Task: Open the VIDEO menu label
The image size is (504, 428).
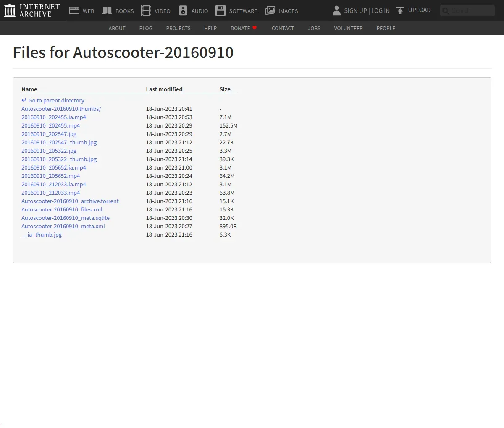Action: coord(163,11)
